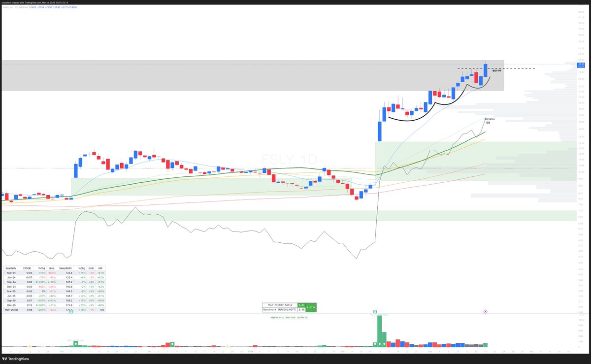Select the Jun-25 row label
The height and width of the screenshot is (364, 591).
pos(11,296)
